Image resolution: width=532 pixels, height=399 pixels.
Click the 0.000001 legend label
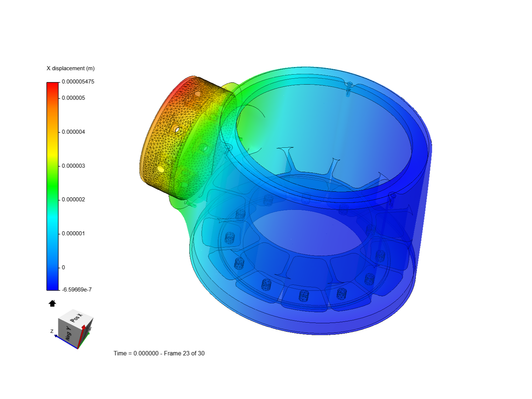click(x=73, y=233)
